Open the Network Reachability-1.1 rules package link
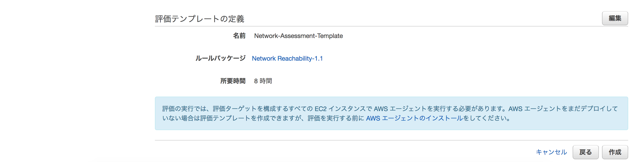Image resolution: width=644 pixels, height=162 pixels. point(287,58)
